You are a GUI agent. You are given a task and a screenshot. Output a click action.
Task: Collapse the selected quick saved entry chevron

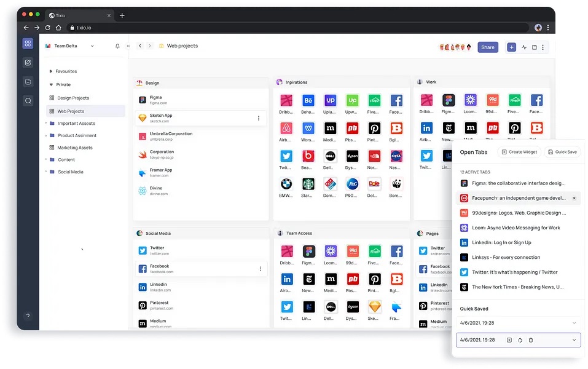tap(574, 340)
